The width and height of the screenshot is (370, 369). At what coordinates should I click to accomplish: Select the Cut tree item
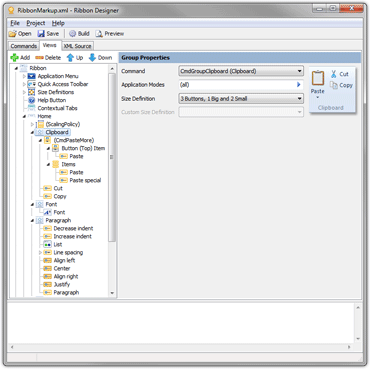click(58, 188)
